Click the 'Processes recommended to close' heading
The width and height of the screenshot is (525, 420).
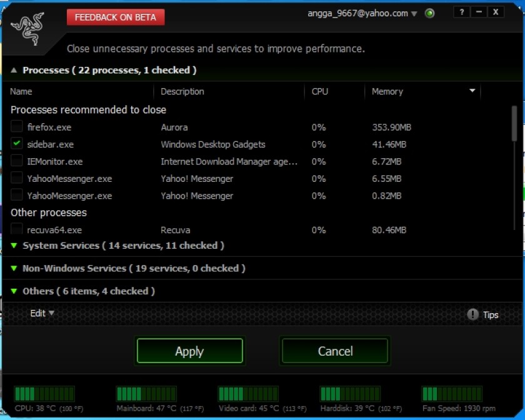pyautogui.click(x=88, y=110)
